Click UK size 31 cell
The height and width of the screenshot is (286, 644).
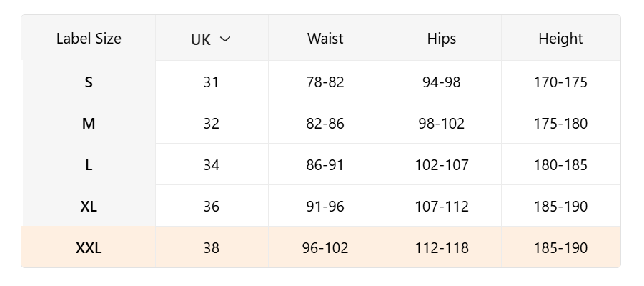pos(211,82)
